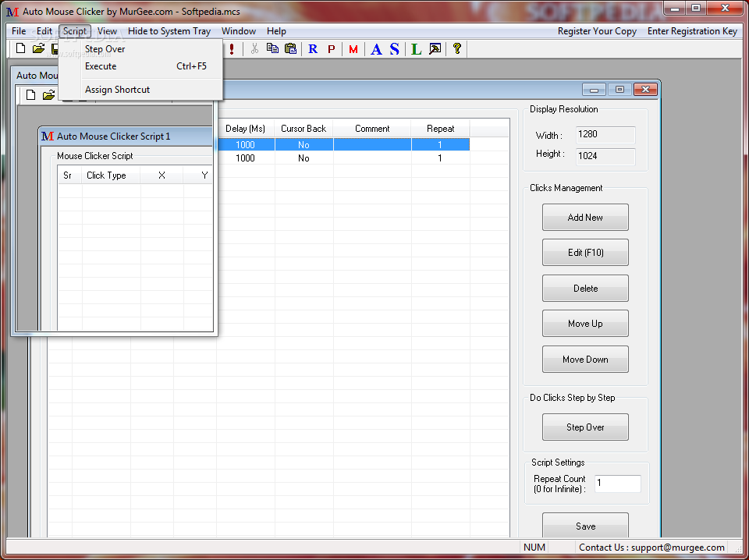The image size is (749, 560).
Task: Maximize the inner script child window
Action: (619, 89)
